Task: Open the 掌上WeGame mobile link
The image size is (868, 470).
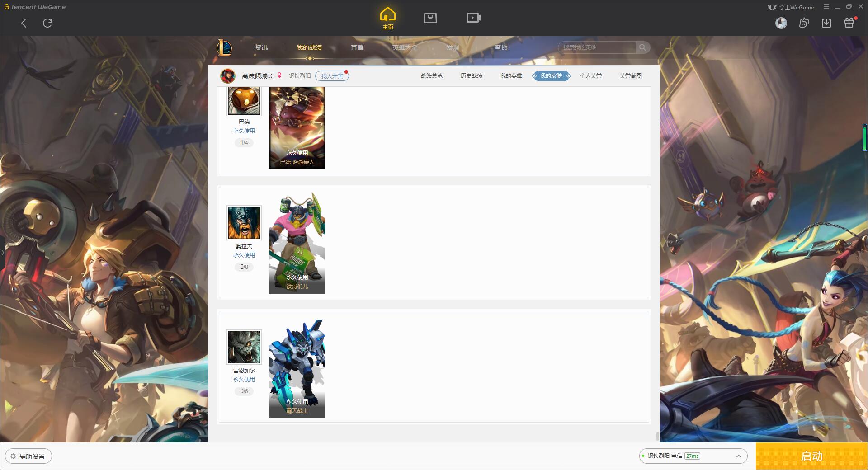Action: (791, 7)
